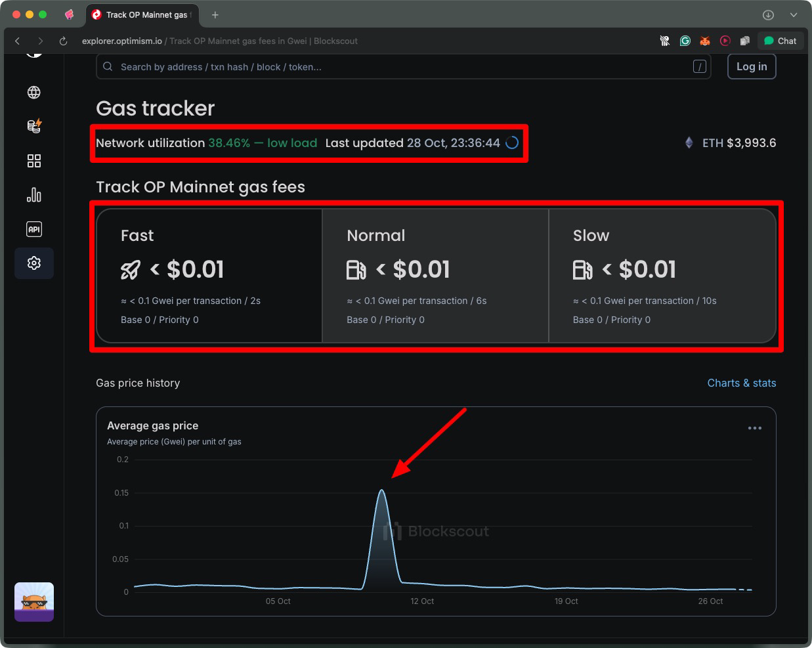The width and height of the screenshot is (812, 648).
Task: Open the settings gear in the sidebar
Action: pos(34,263)
